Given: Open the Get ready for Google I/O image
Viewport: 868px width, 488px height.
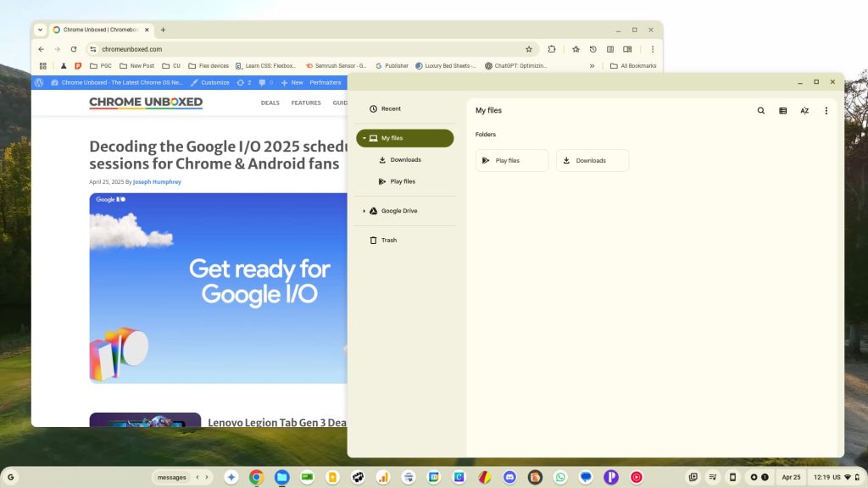Looking at the screenshot, I should pos(218,288).
